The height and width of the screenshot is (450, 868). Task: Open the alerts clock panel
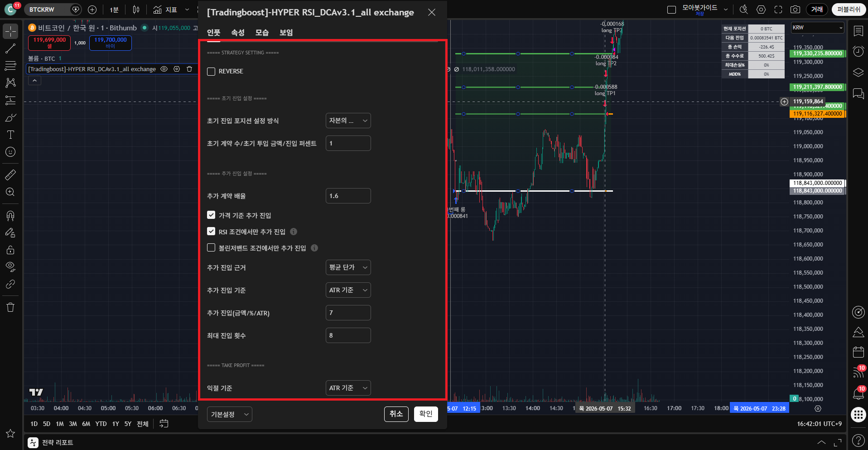point(858,51)
